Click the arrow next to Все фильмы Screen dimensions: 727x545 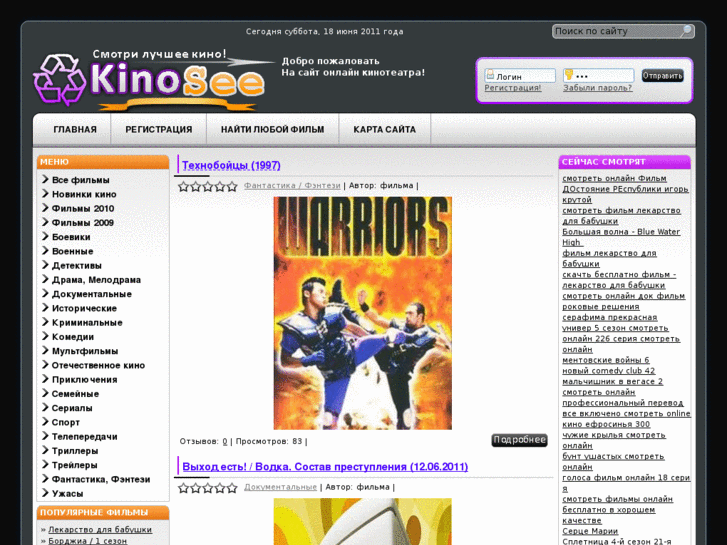pyautogui.click(x=45, y=179)
